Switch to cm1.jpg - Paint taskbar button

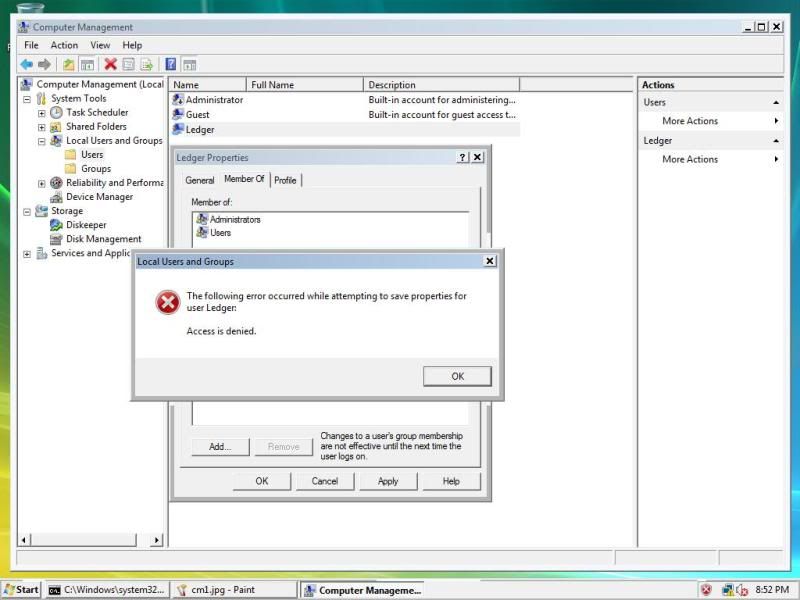pyautogui.click(x=233, y=590)
